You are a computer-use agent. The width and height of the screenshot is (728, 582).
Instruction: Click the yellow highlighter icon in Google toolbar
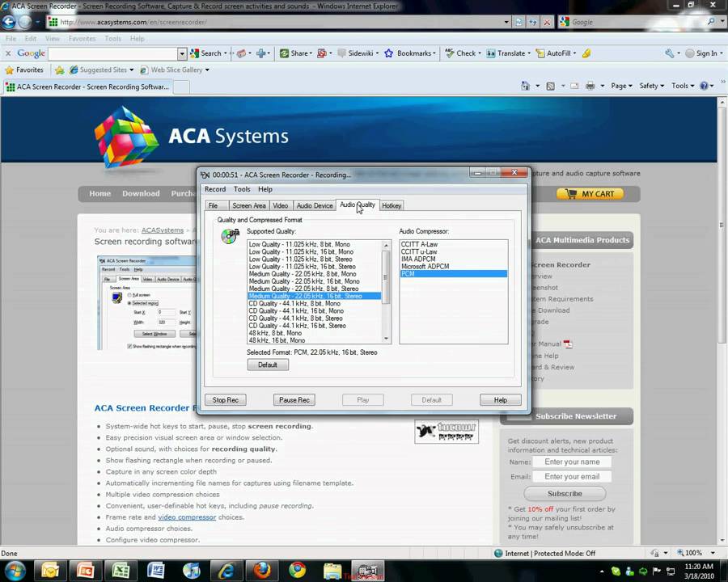tap(586, 53)
